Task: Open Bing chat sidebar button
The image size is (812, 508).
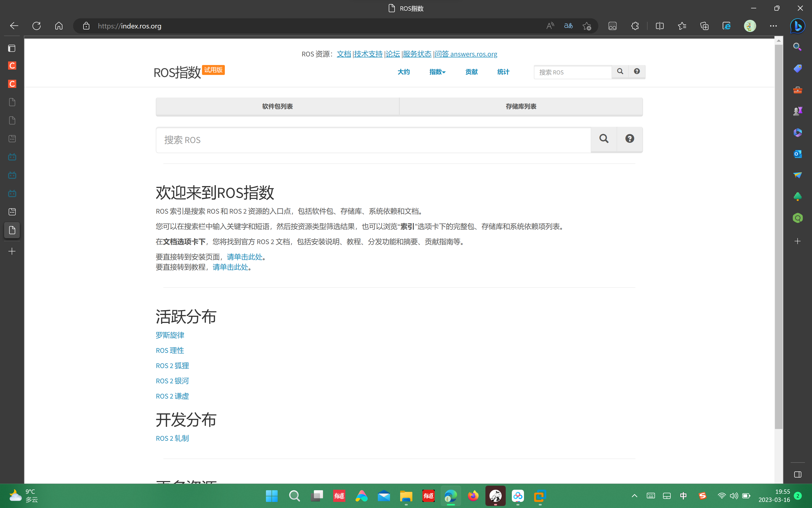Action: (x=798, y=26)
